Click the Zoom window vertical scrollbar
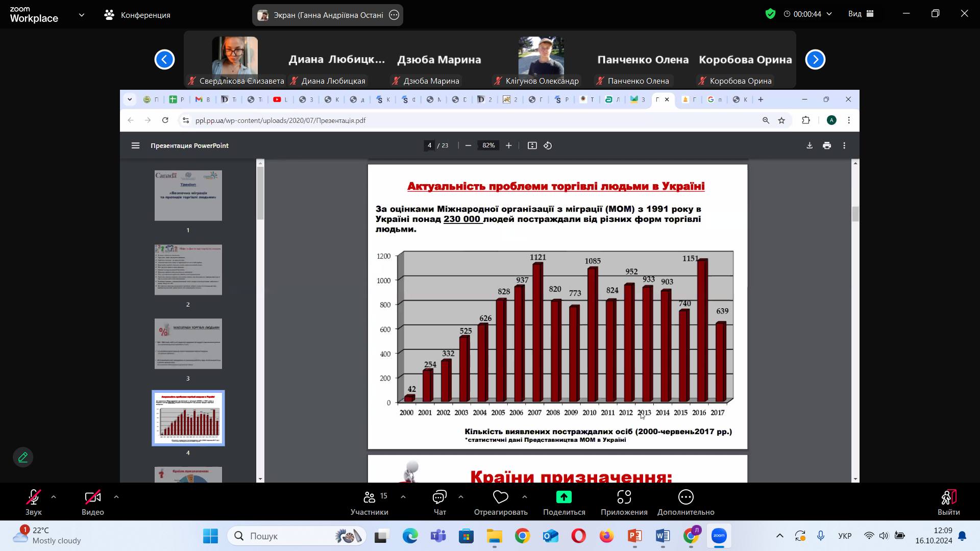 pos(855,214)
